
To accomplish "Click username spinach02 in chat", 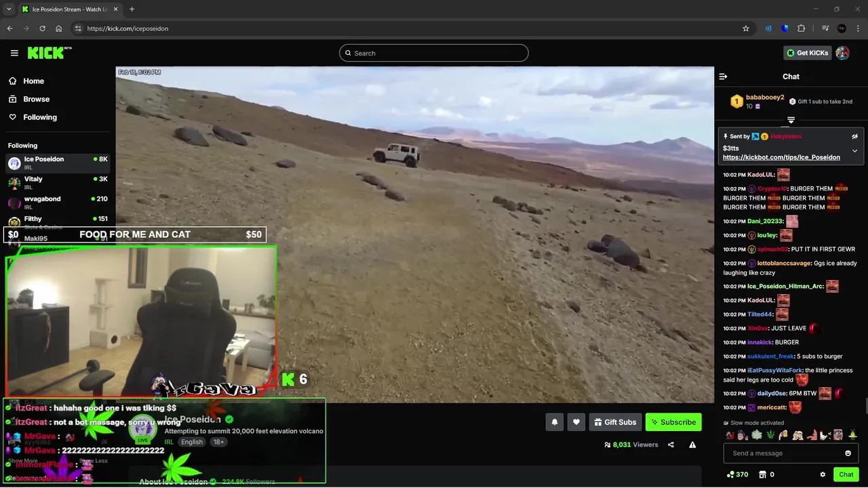I will point(772,249).
